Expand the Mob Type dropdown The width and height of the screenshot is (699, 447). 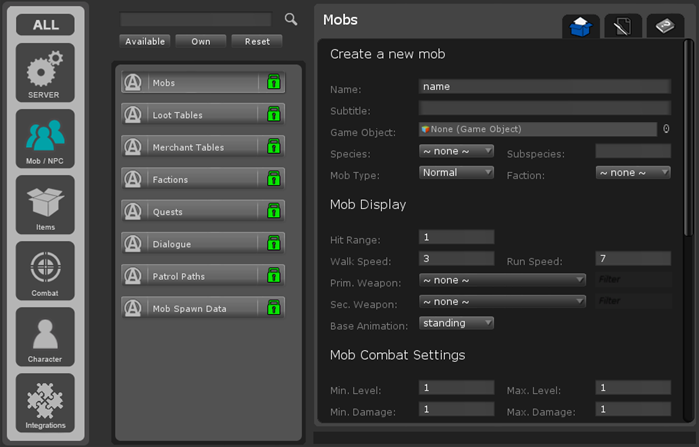pyautogui.click(x=456, y=173)
